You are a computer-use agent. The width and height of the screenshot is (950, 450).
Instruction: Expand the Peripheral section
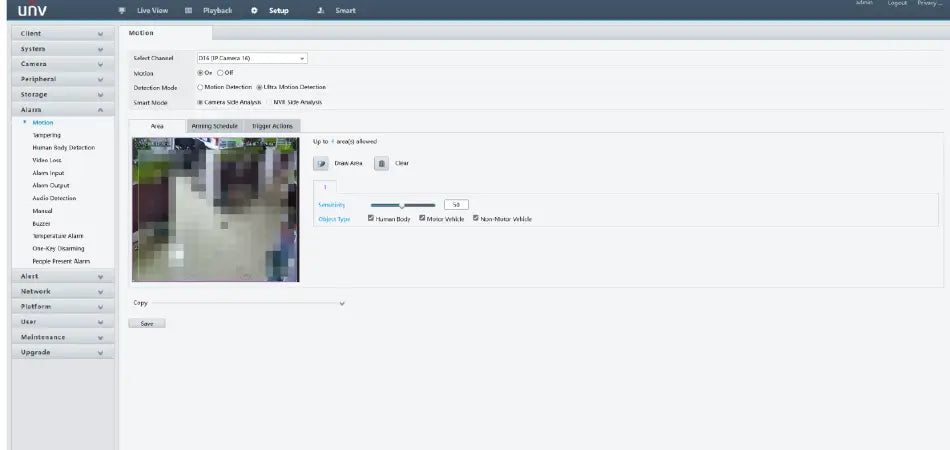pyautogui.click(x=62, y=79)
